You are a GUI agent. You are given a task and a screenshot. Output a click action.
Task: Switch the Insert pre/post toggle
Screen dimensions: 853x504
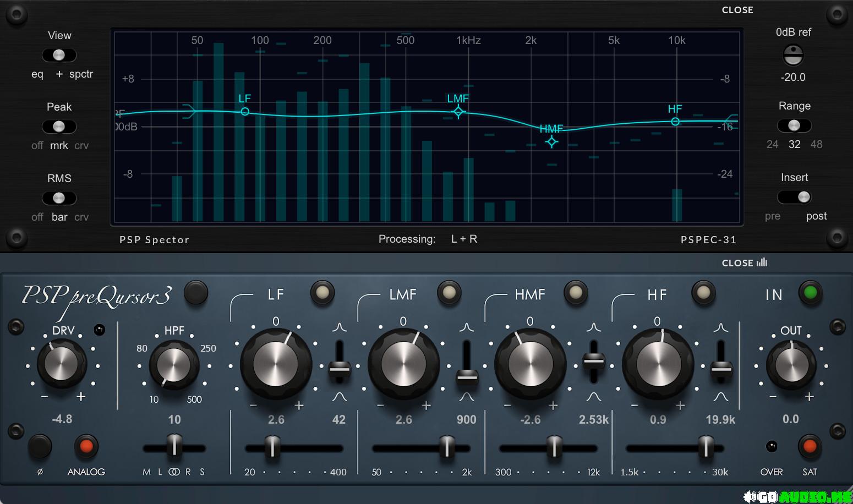pos(794,197)
